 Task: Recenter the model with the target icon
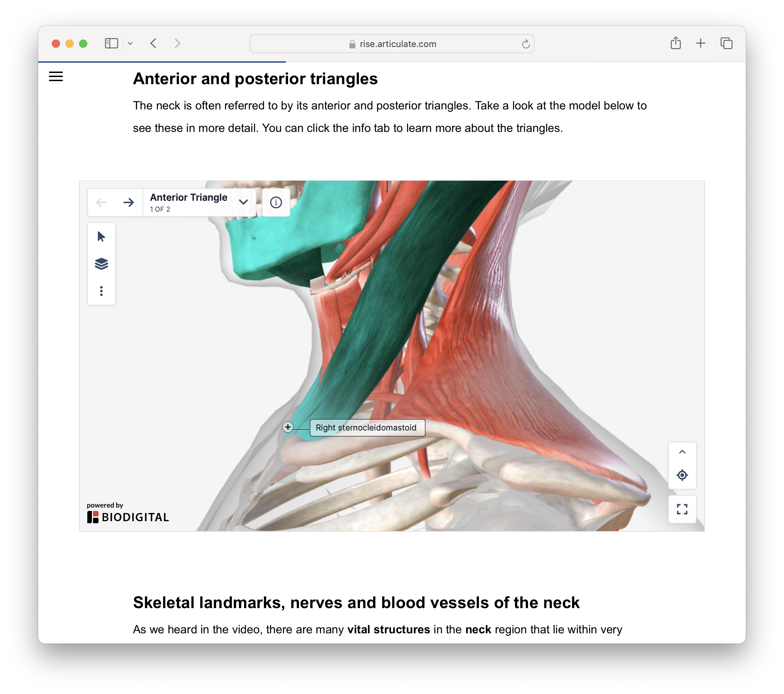[x=682, y=475]
